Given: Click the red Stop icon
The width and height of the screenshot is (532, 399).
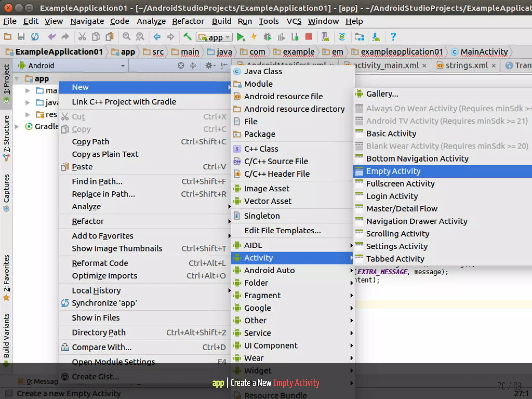Looking at the screenshot, I should [x=309, y=37].
